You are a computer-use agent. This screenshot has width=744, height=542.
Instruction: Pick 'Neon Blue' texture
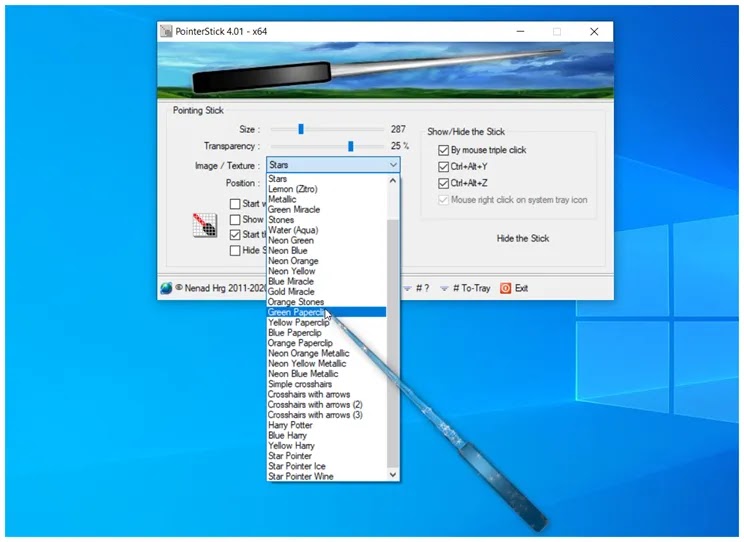(x=326, y=251)
